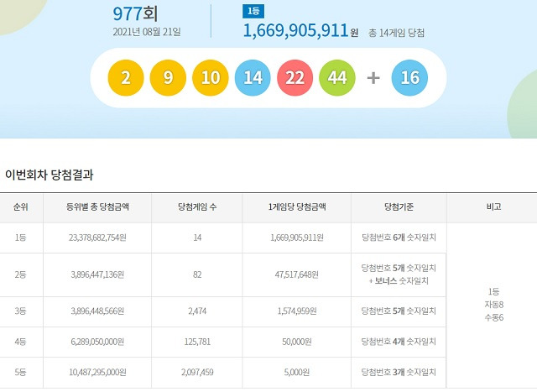Click the 1등 rank cell
The height and width of the screenshot is (392, 537).
(x=20, y=238)
